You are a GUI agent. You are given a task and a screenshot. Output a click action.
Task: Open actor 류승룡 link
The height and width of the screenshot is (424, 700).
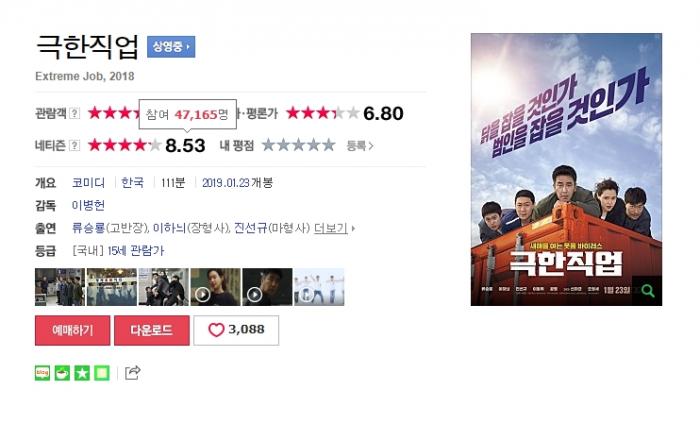pos(88,228)
